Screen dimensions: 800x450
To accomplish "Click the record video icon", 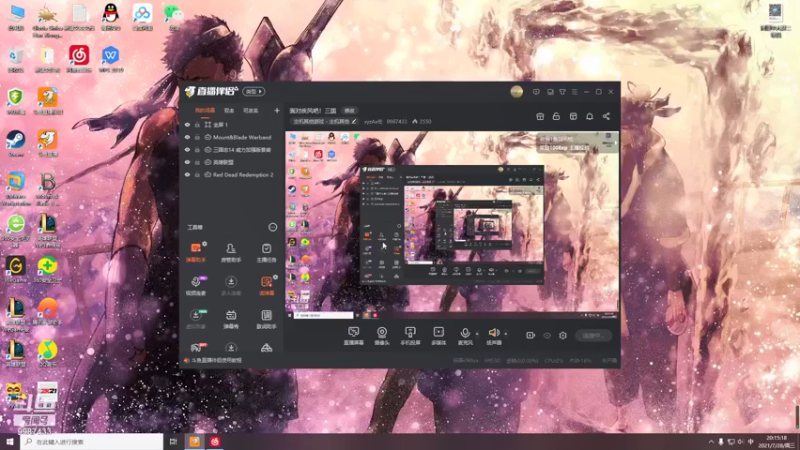I will [531, 335].
